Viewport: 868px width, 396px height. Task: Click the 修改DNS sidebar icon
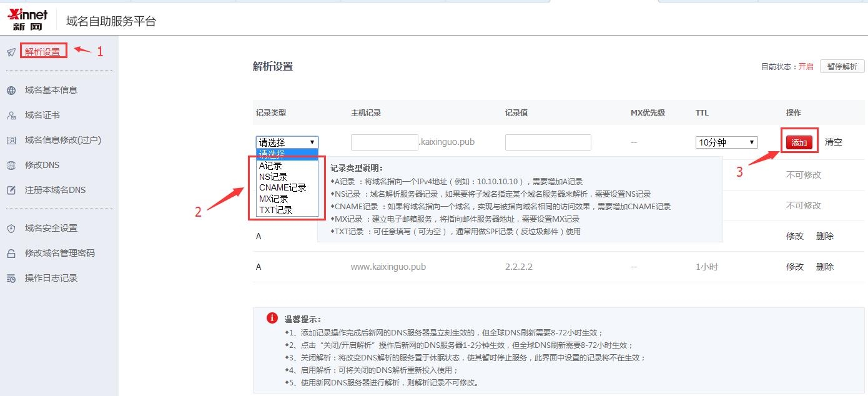coord(11,164)
